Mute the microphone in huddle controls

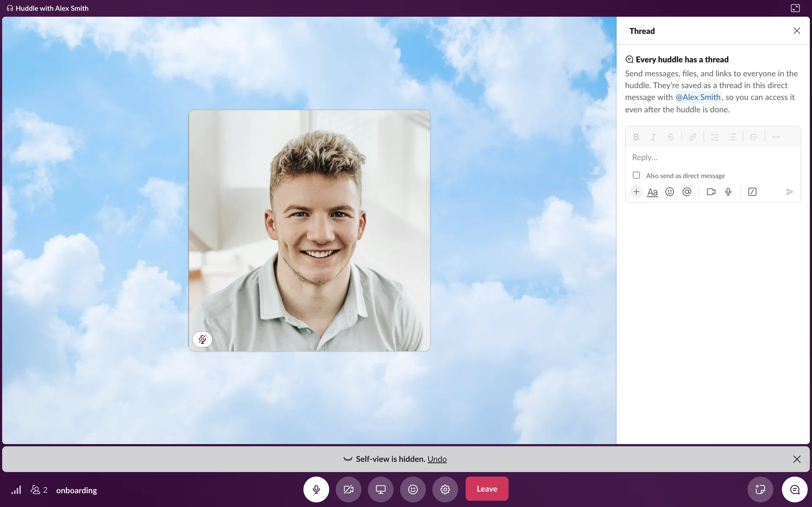316,489
